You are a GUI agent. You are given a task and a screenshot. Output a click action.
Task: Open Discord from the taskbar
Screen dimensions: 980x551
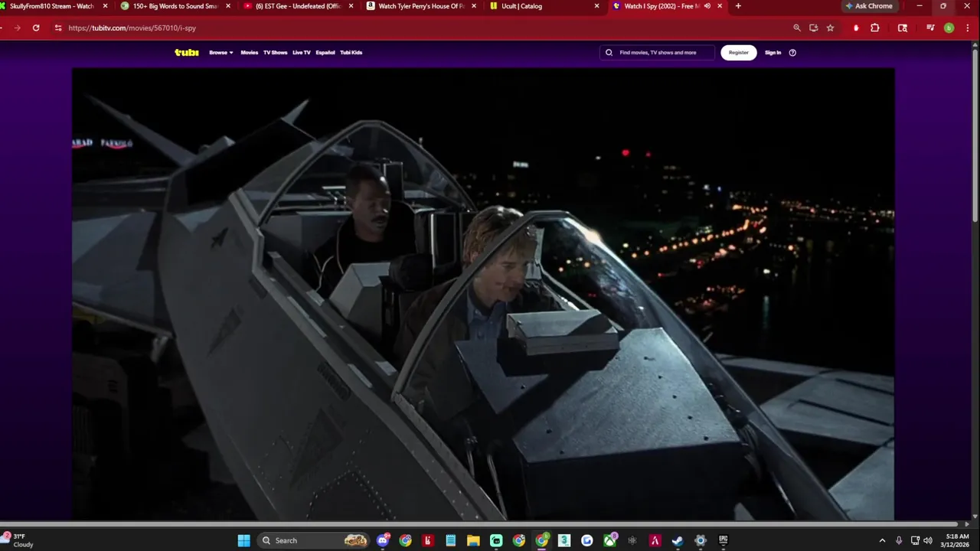point(383,540)
